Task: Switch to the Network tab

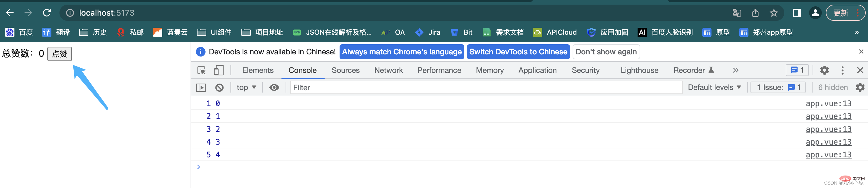Action: point(388,70)
